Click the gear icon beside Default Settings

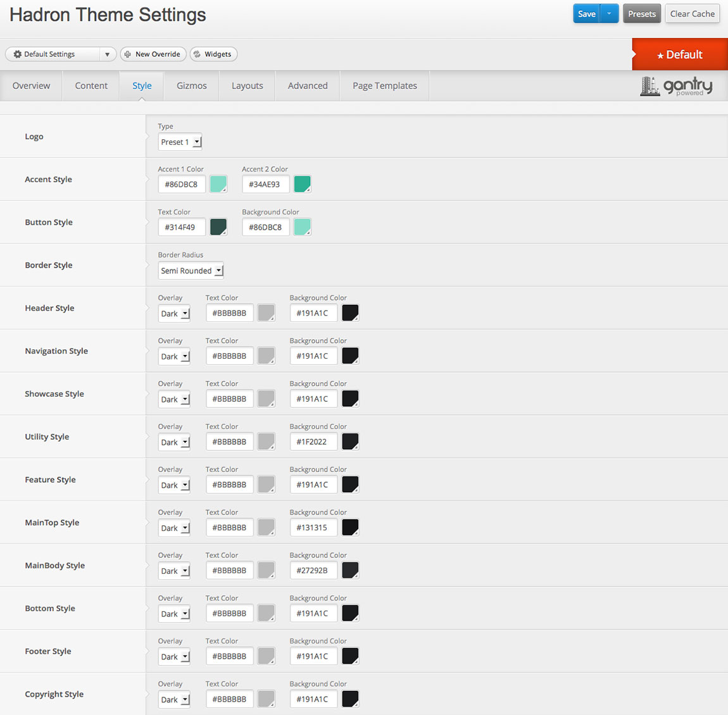point(18,54)
